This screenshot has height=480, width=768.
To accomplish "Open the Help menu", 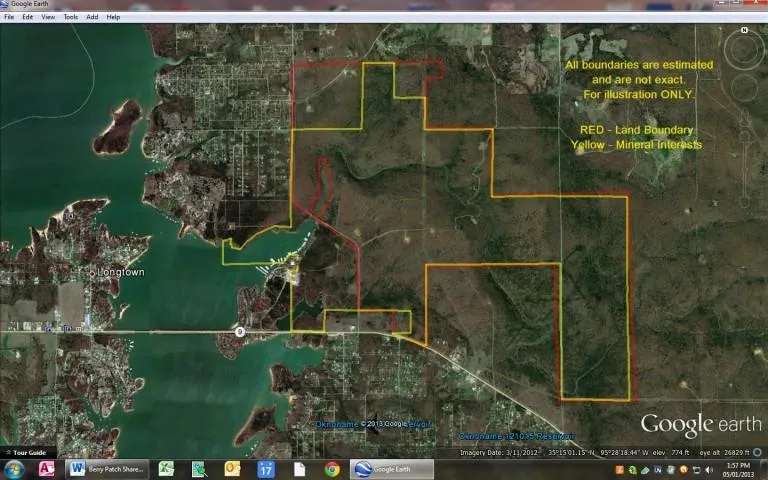I will click(x=113, y=17).
